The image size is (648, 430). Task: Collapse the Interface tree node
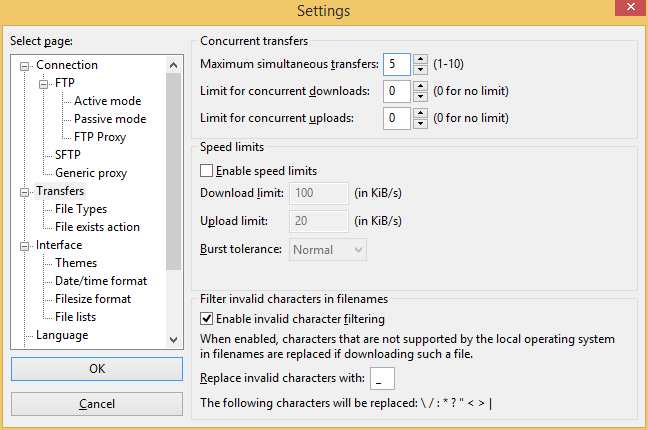(x=25, y=246)
